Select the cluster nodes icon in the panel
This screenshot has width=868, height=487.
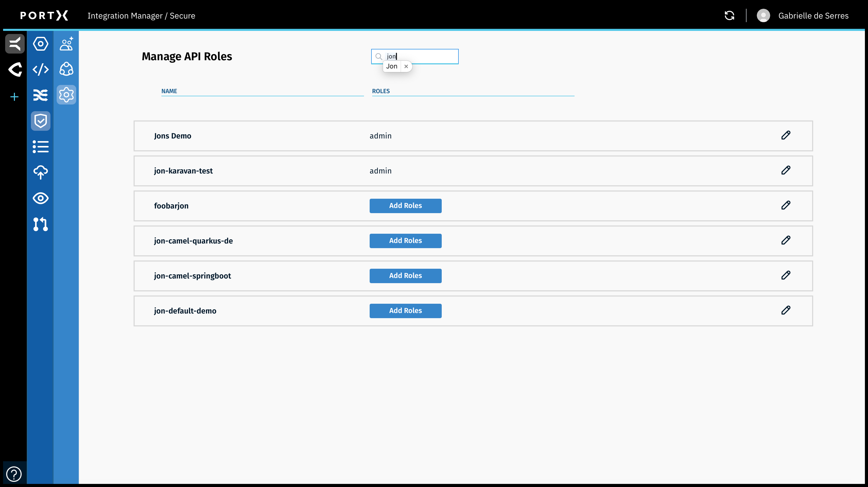66,69
